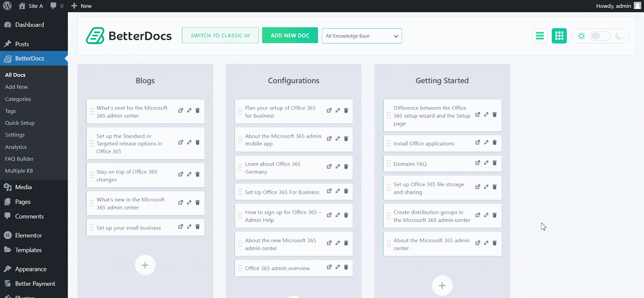View 'Set up your small business' doc externally

[x=181, y=227]
